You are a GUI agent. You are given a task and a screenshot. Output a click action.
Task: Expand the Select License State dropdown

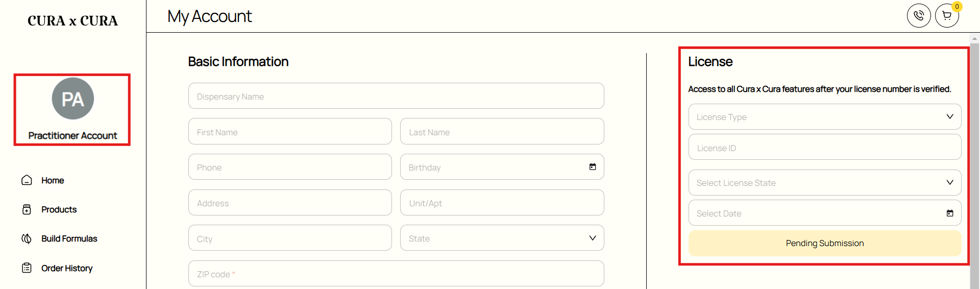click(825, 183)
